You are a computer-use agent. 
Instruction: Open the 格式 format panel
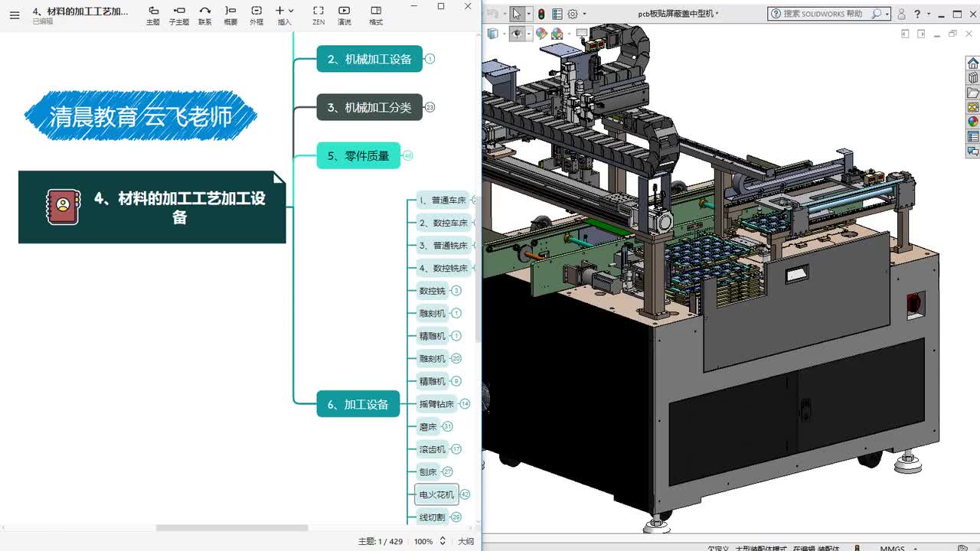coord(376,15)
